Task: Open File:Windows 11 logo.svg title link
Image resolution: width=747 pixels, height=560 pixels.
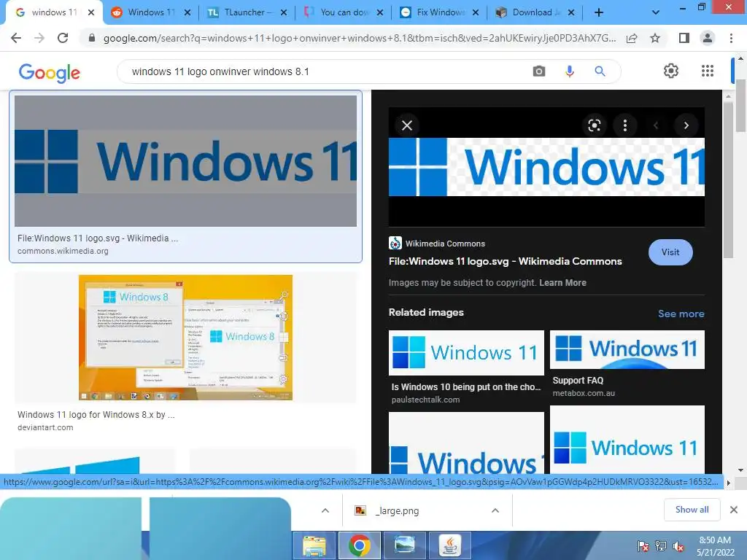Action: [505, 262]
